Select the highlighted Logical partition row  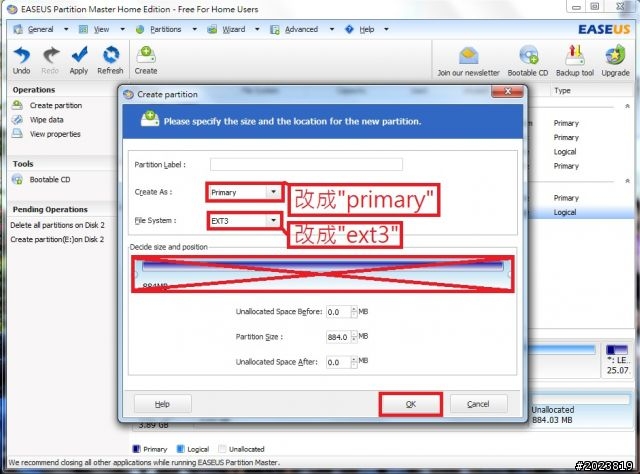click(581, 212)
